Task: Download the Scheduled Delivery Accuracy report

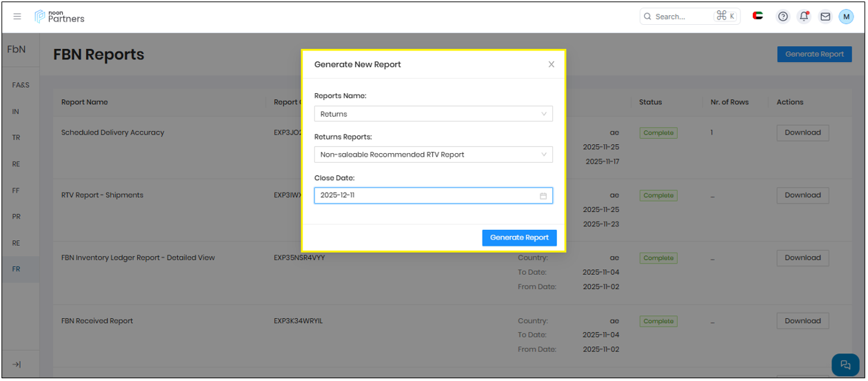Action: tap(803, 133)
